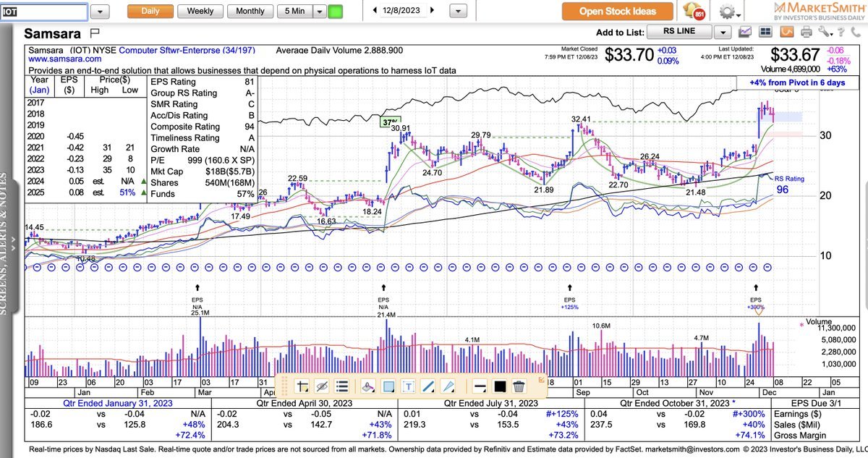Click the 32.41 price high label
Viewport: 868px width, 458px height.
[x=581, y=119]
